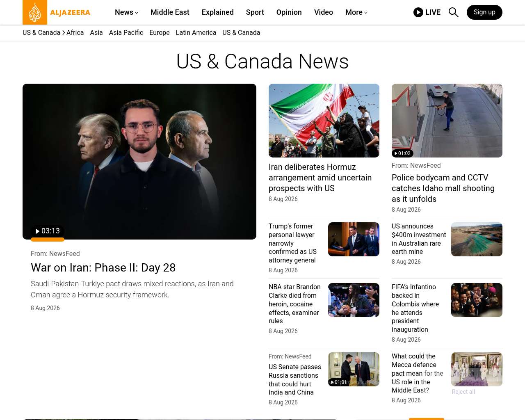Viewport: 525px width, 420px height.
Task: Click the Infantino inauguration crowd thumbnail
Action: coord(477,300)
